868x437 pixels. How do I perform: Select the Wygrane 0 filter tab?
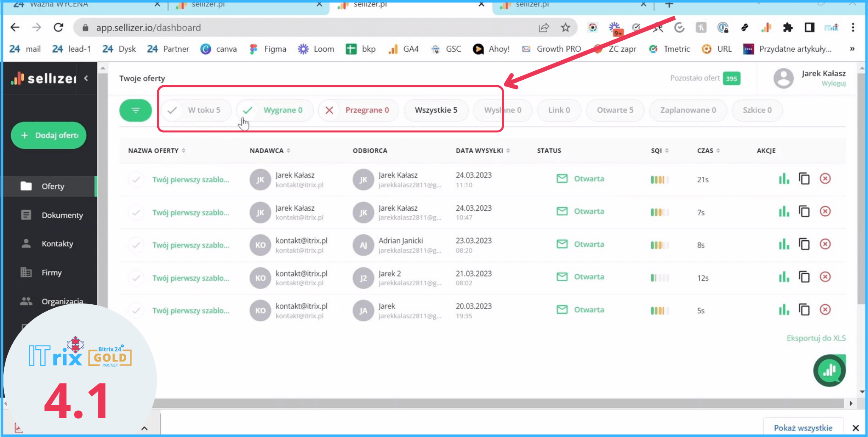pos(275,110)
